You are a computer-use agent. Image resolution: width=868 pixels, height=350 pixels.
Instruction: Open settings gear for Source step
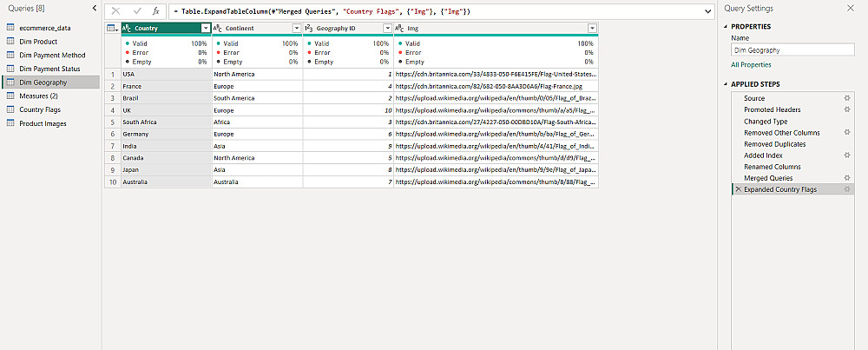(847, 98)
